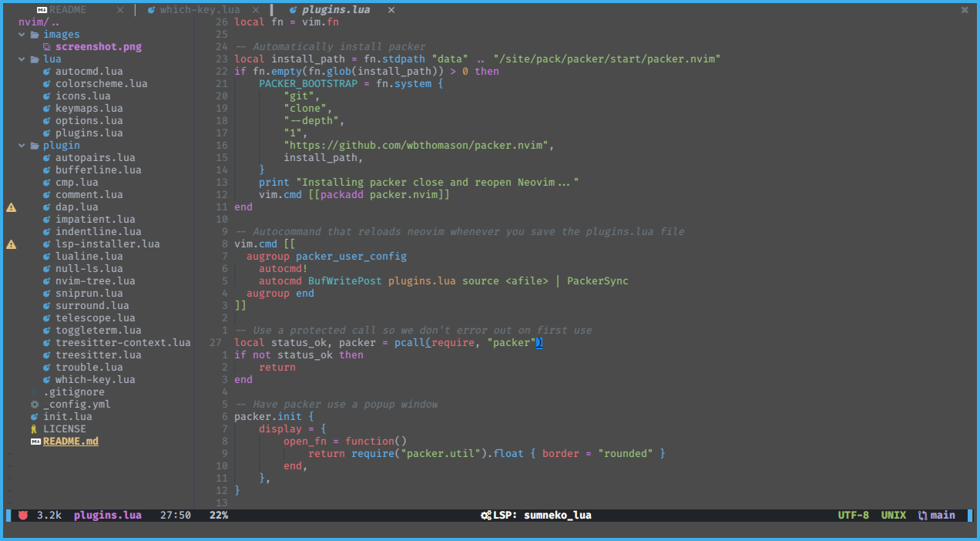Open lualine.lua in the file tree
This screenshot has width=980, height=541.
(x=89, y=257)
